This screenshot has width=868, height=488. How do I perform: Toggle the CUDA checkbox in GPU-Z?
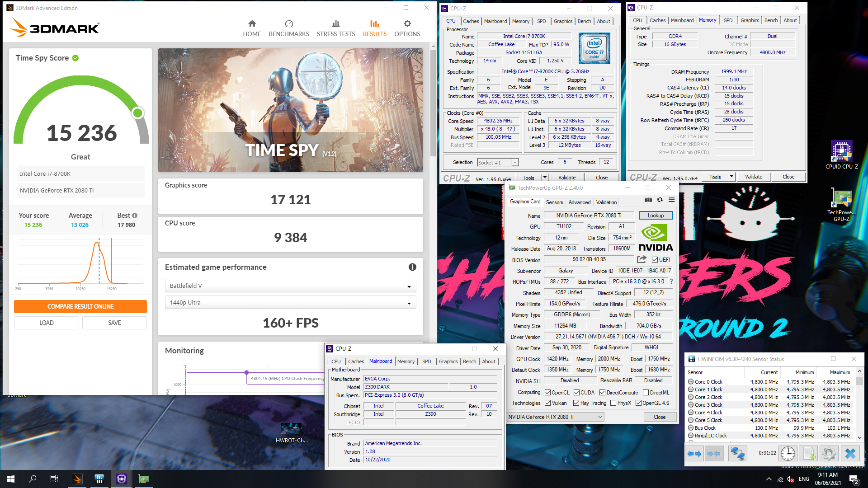click(576, 392)
